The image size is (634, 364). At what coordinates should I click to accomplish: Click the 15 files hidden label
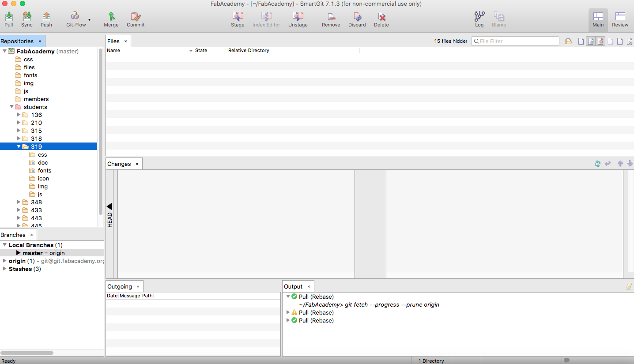coord(450,41)
